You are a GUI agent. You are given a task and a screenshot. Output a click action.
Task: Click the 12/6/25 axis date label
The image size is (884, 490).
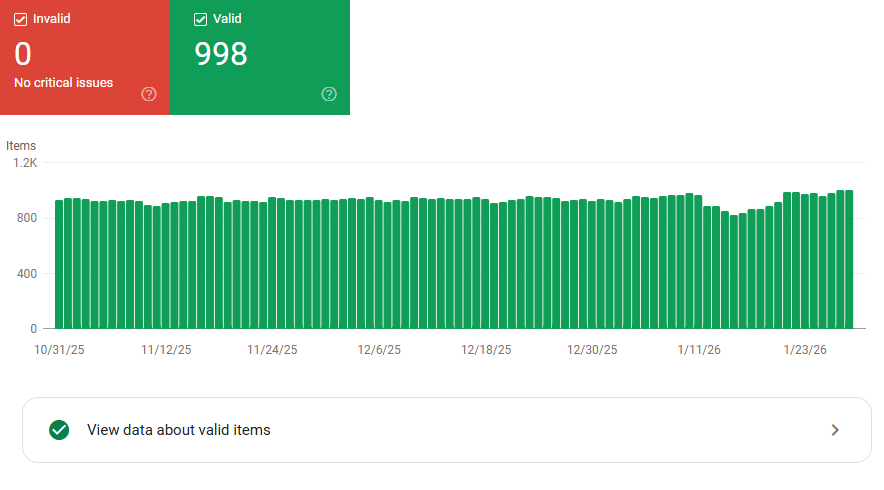[379, 350]
